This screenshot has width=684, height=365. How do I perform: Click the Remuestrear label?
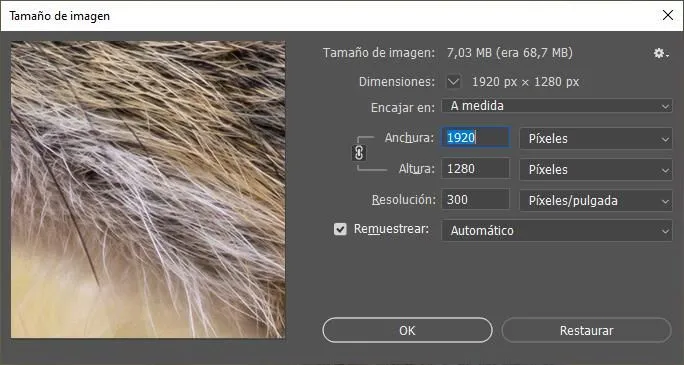[391, 229]
